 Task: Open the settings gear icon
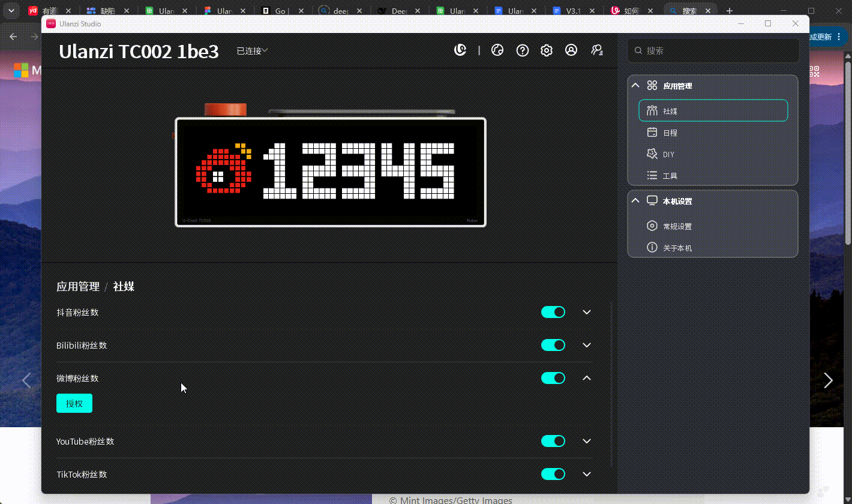point(546,50)
